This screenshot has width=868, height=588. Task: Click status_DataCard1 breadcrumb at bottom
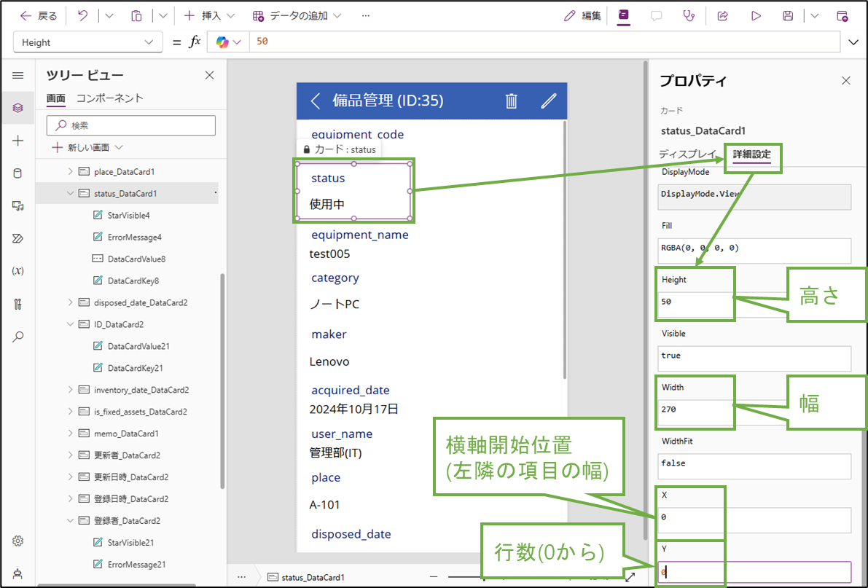(x=306, y=577)
